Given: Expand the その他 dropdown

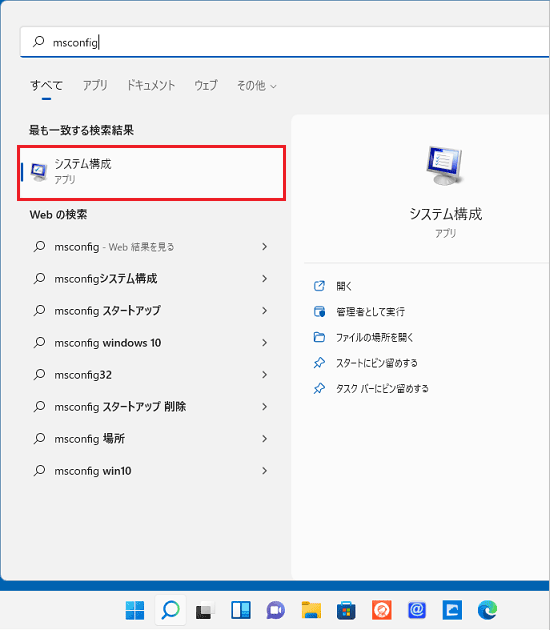Looking at the screenshot, I should pyautogui.click(x=256, y=86).
